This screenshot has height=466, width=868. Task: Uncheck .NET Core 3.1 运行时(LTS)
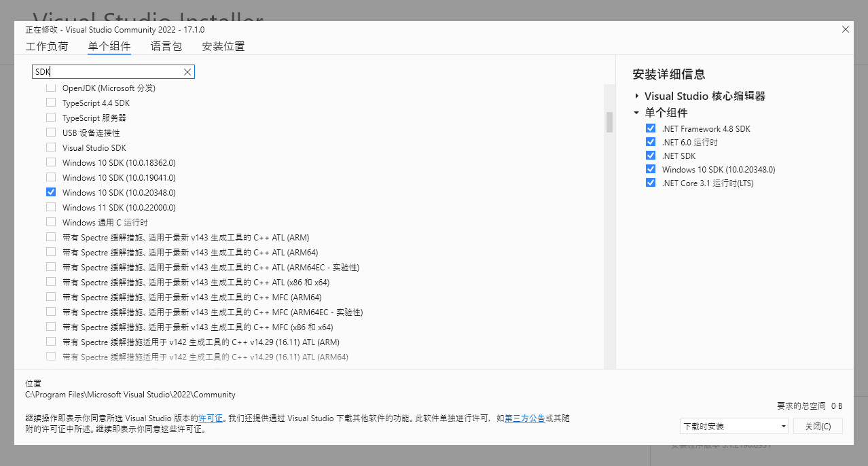(x=651, y=183)
